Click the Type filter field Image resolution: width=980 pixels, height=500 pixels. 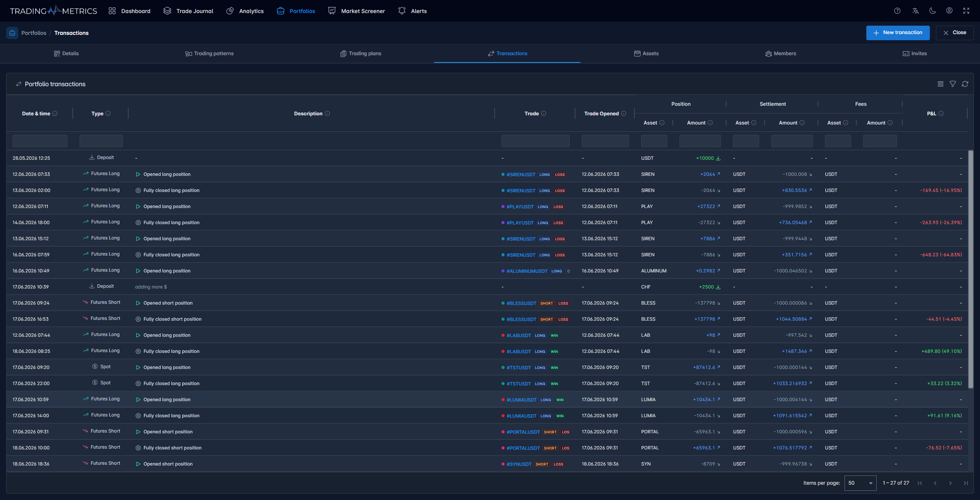tap(101, 141)
